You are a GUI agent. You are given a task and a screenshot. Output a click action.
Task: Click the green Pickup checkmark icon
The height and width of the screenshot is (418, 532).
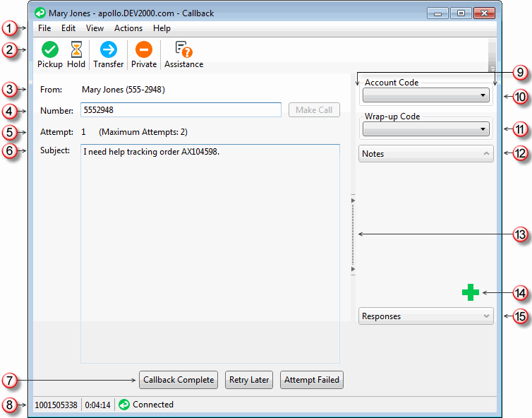[x=49, y=49]
